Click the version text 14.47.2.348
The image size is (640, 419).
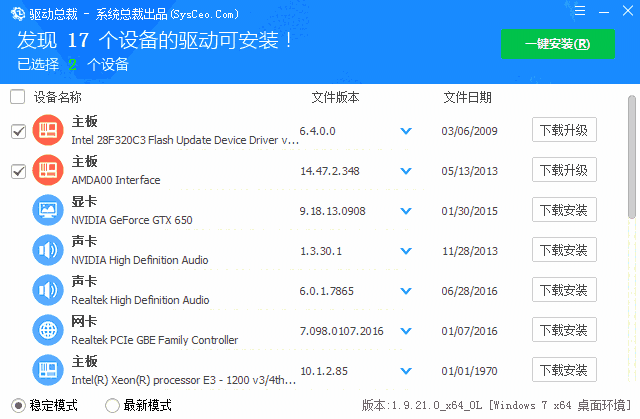[330, 171]
